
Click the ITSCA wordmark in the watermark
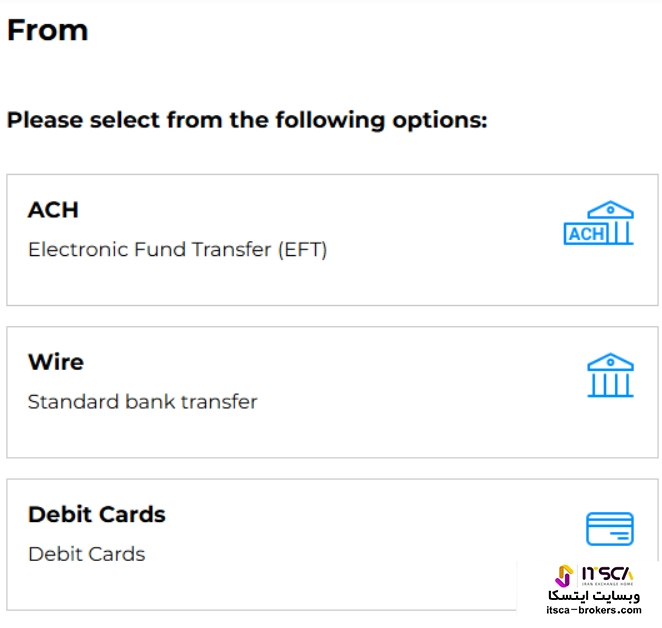[608, 574]
